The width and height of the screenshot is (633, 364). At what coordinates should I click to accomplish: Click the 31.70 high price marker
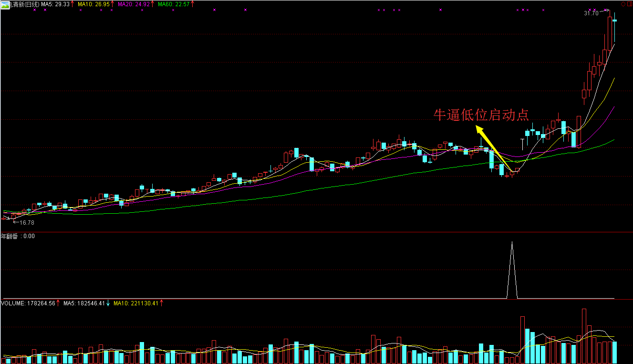tap(591, 13)
